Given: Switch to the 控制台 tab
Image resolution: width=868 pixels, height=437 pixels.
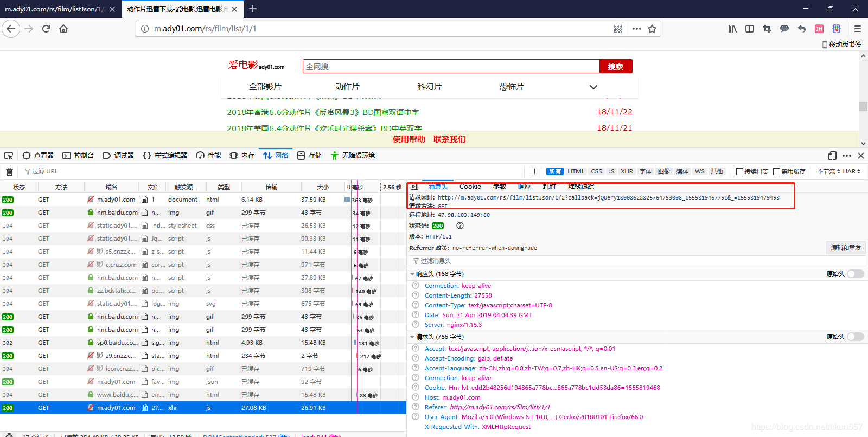Looking at the screenshot, I should point(78,156).
